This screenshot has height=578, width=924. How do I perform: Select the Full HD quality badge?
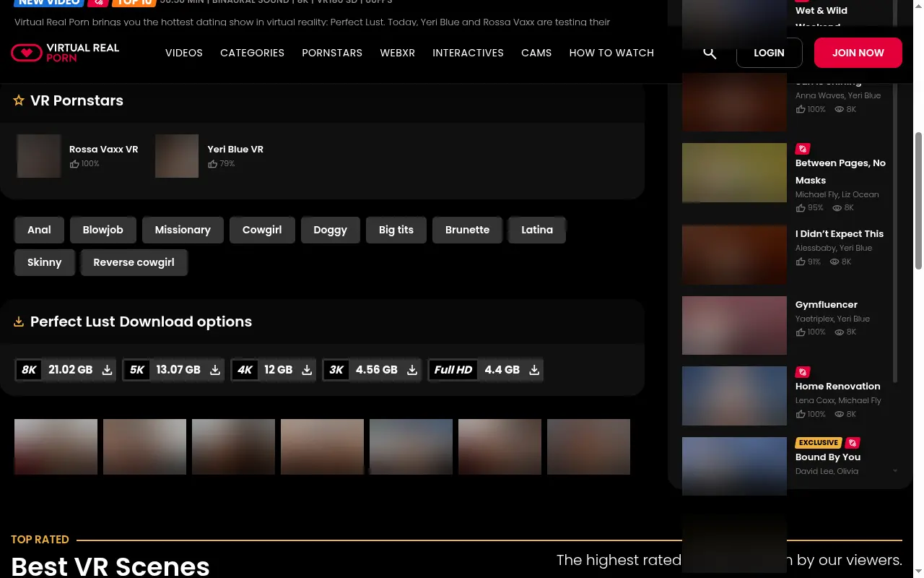pyautogui.click(x=453, y=370)
